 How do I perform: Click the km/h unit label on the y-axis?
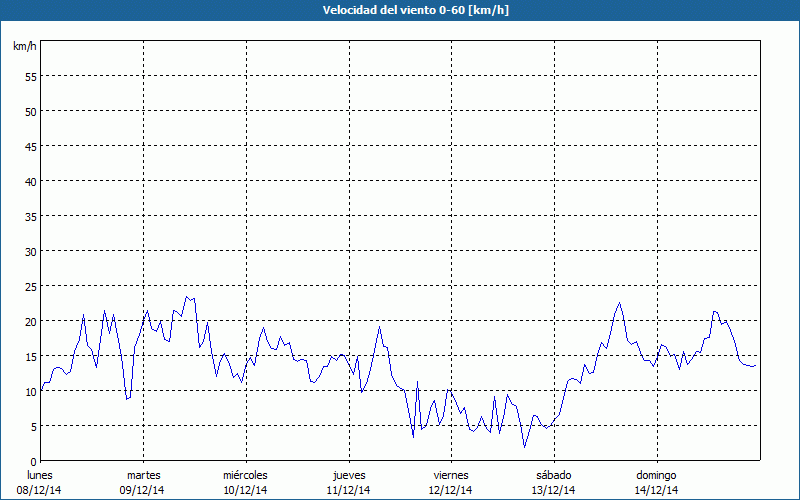pyautogui.click(x=24, y=47)
